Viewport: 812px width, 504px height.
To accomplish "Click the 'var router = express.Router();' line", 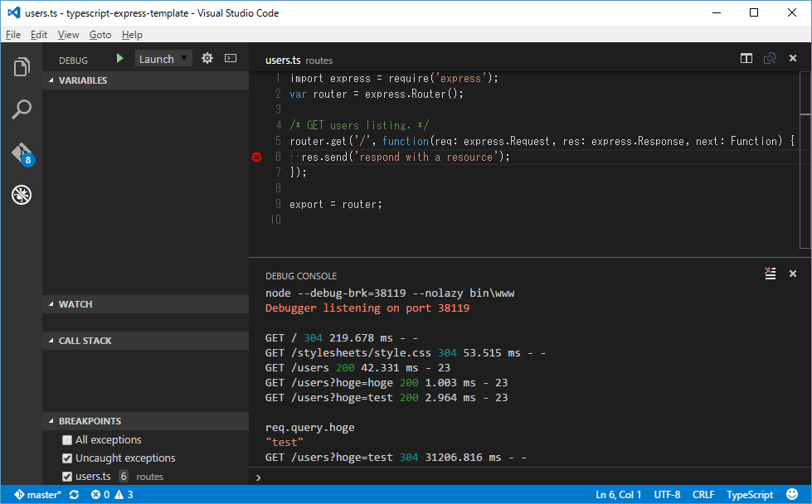I will tap(377, 94).
